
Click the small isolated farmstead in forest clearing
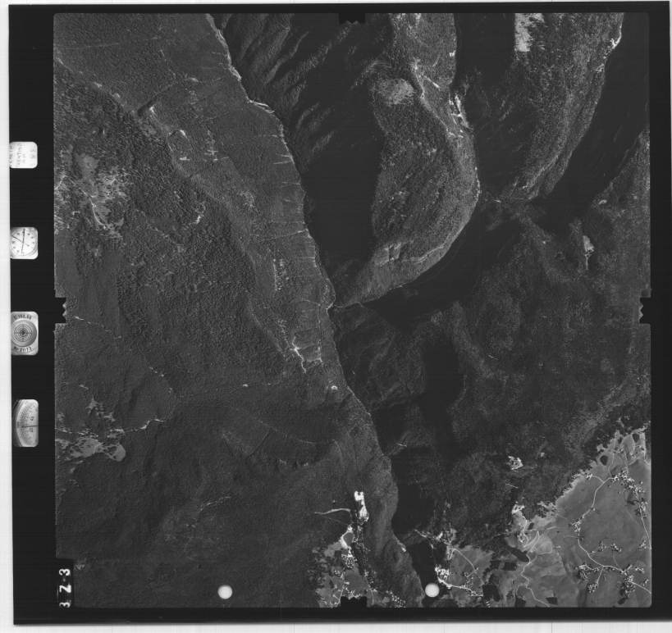tap(514, 462)
